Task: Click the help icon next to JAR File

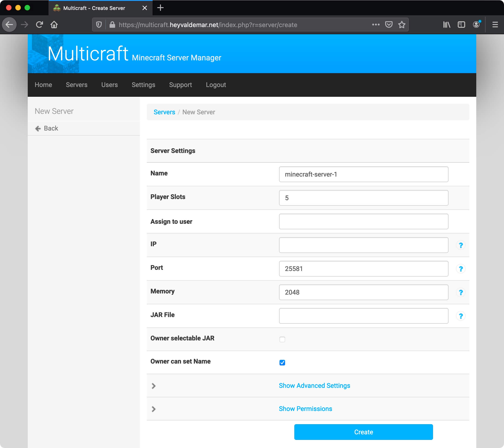Action: 461,316
